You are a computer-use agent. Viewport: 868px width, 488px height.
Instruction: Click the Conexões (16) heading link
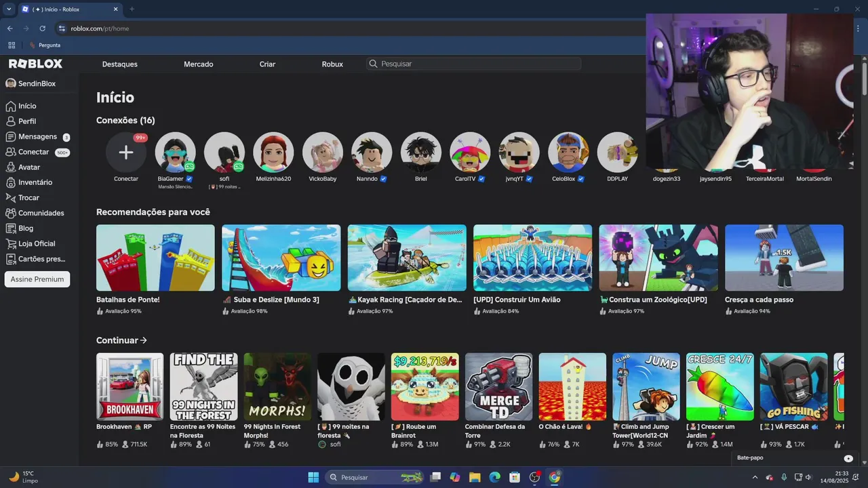[x=125, y=121]
